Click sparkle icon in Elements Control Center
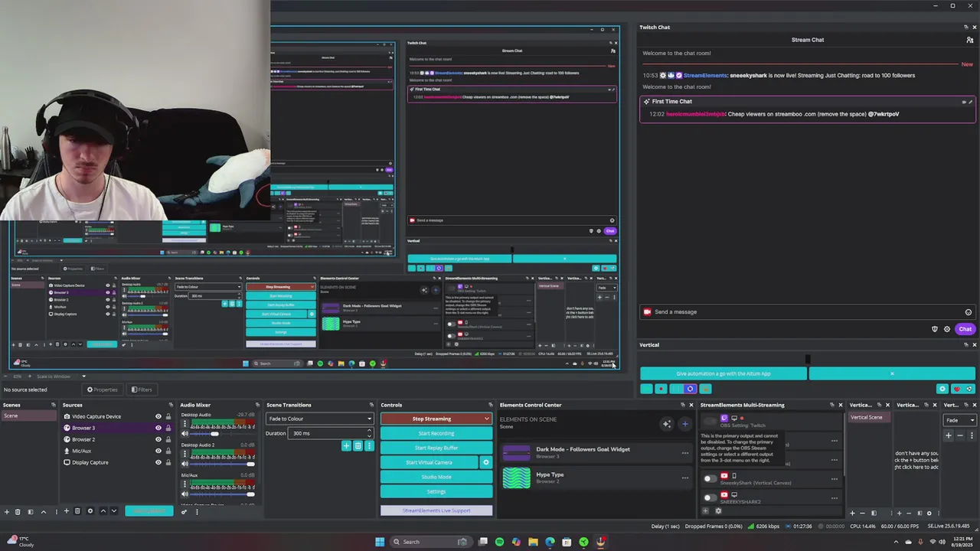This screenshot has width=980, height=551. coord(667,424)
